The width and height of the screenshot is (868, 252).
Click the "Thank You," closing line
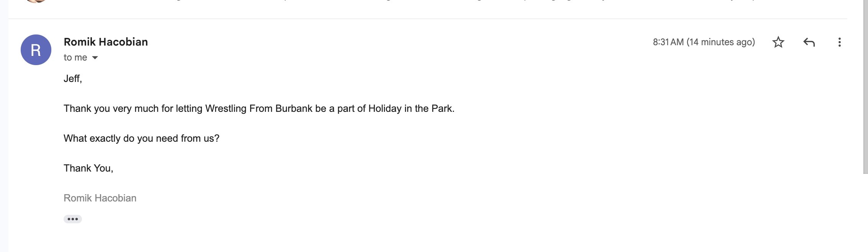pos(88,168)
